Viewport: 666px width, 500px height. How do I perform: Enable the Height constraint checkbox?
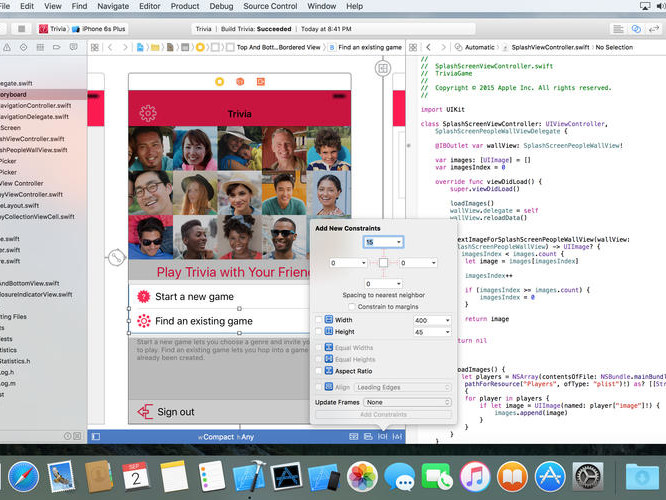click(x=319, y=331)
